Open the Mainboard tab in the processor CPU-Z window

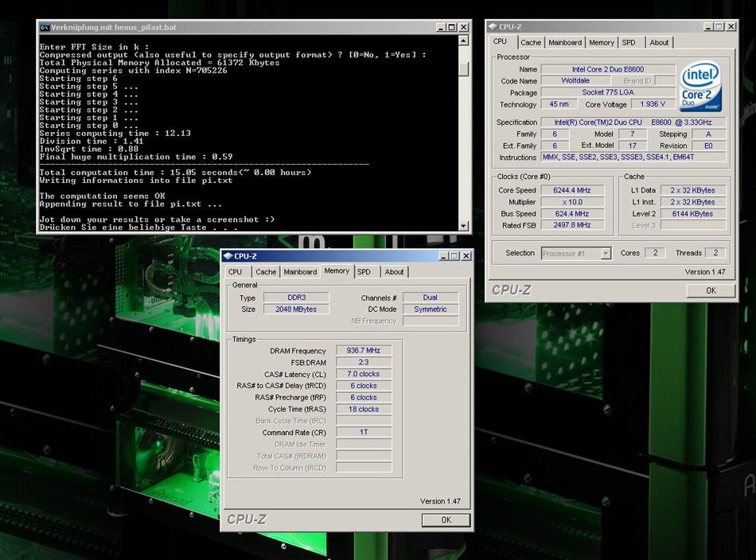(x=564, y=42)
